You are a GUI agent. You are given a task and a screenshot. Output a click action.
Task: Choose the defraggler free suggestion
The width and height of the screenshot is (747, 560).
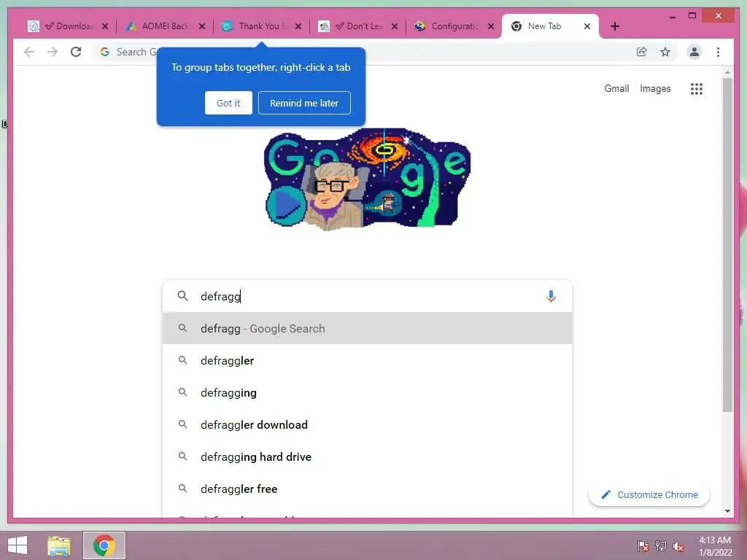coord(367,489)
